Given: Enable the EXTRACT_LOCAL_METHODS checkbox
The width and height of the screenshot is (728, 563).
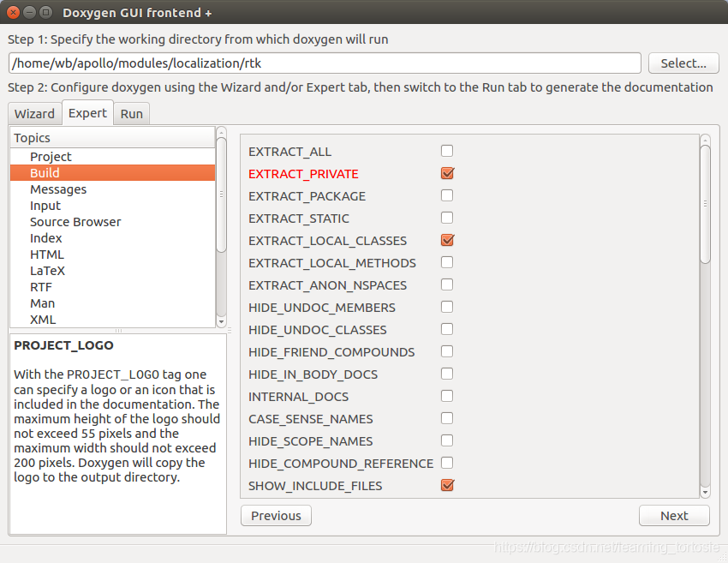Looking at the screenshot, I should point(447,262).
